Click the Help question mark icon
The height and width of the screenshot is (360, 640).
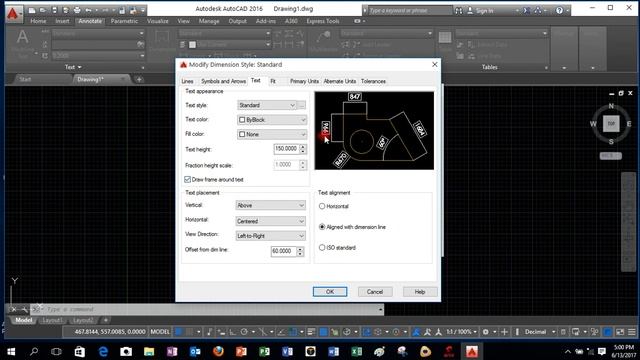[559, 11]
